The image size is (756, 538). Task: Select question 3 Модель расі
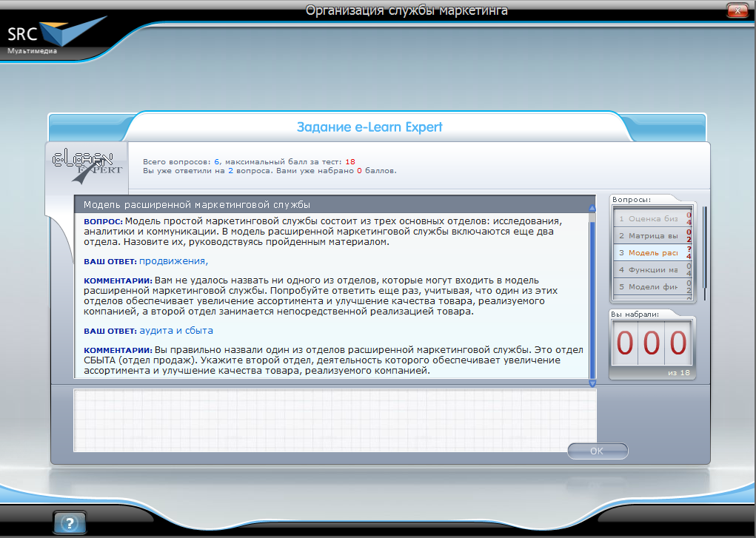(653, 252)
